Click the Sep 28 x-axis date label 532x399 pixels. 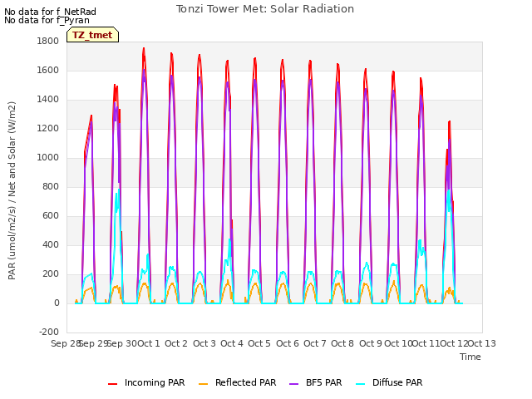point(66,343)
